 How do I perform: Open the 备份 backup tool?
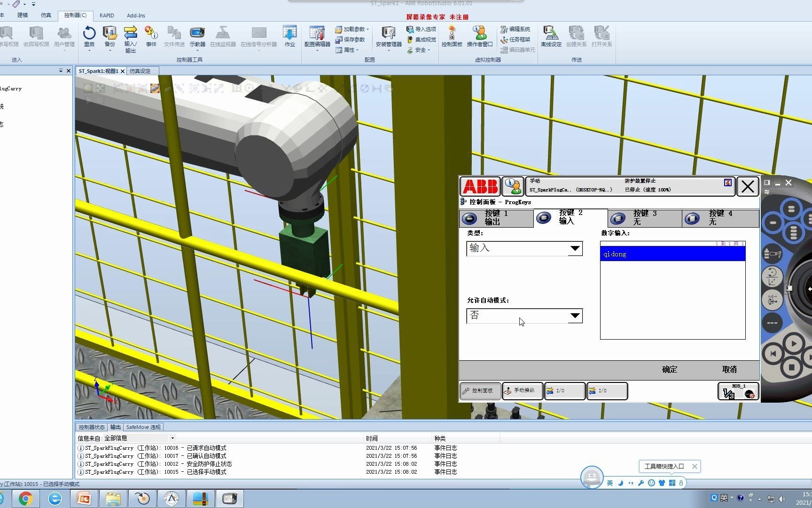tap(109, 36)
